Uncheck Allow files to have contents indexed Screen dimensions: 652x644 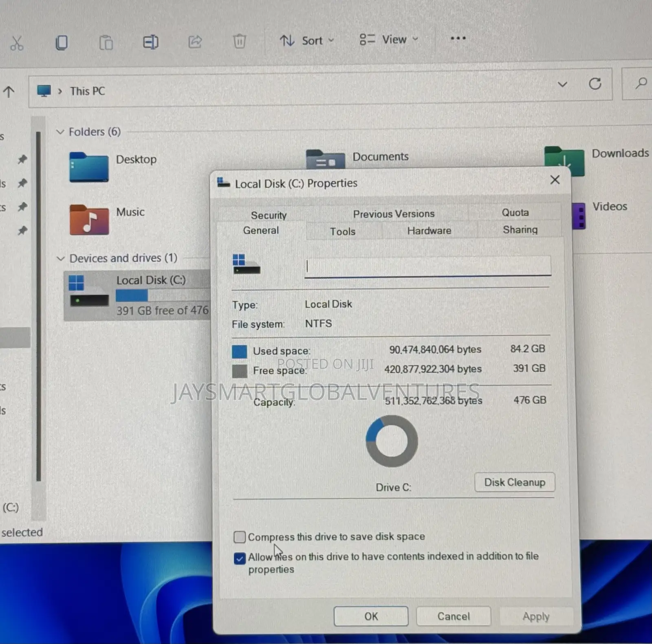click(240, 558)
